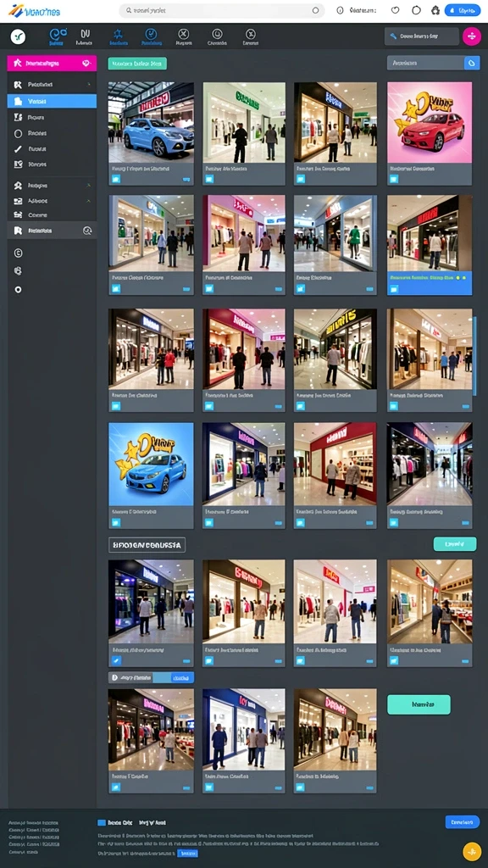Click the wrench field in the dark toolbar
488x868 pixels.
pos(422,36)
